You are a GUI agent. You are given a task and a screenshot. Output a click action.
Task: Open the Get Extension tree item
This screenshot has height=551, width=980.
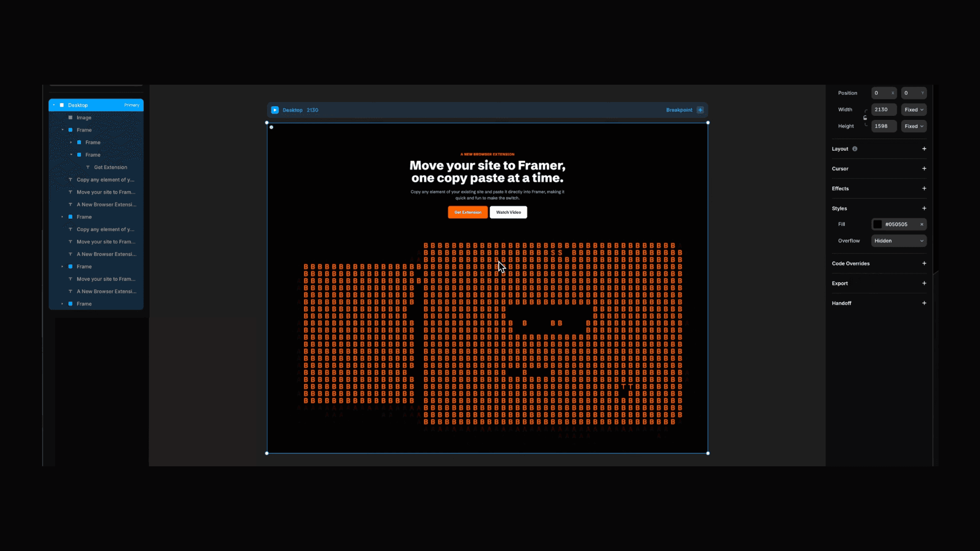coord(110,167)
